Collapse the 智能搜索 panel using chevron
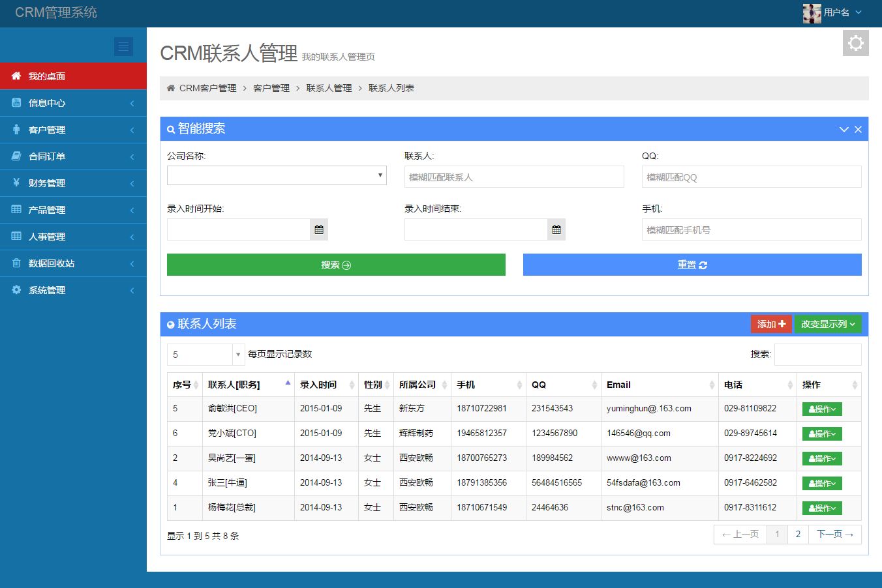The height and width of the screenshot is (588, 882). click(x=844, y=129)
